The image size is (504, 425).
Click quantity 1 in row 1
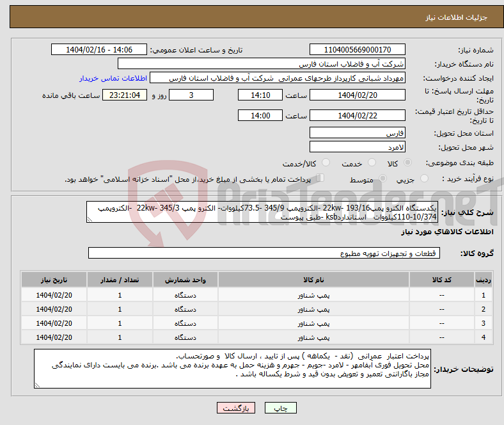(x=120, y=295)
